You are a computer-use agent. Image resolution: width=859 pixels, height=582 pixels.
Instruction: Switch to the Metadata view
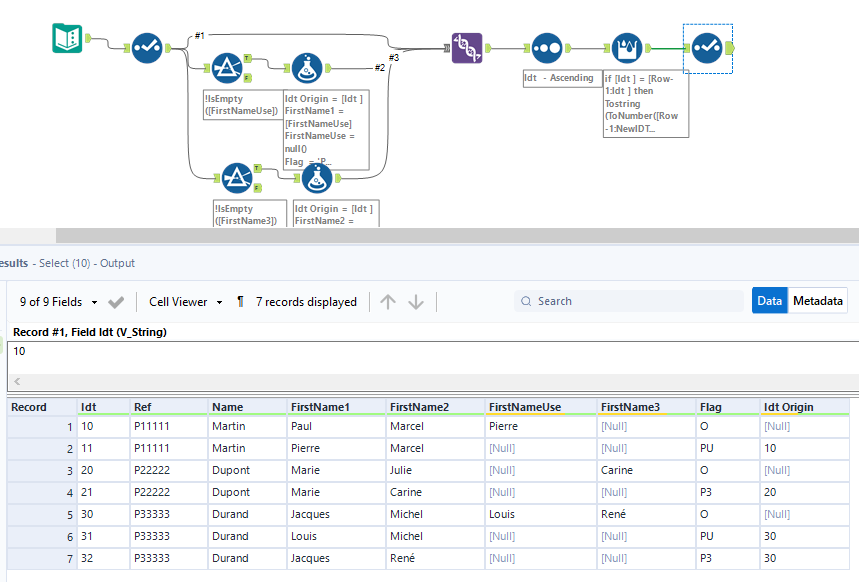click(x=817, y=301)
